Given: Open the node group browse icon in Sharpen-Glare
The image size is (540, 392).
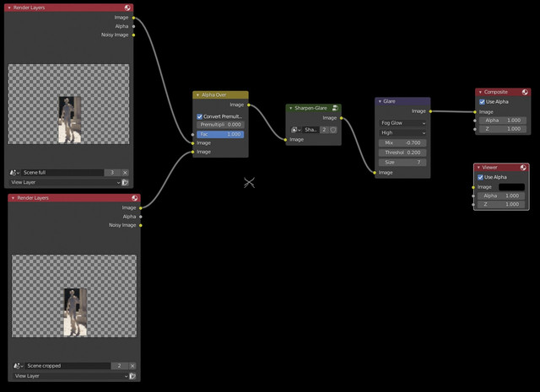Looking at the screenshot, I should coord(296,130).
